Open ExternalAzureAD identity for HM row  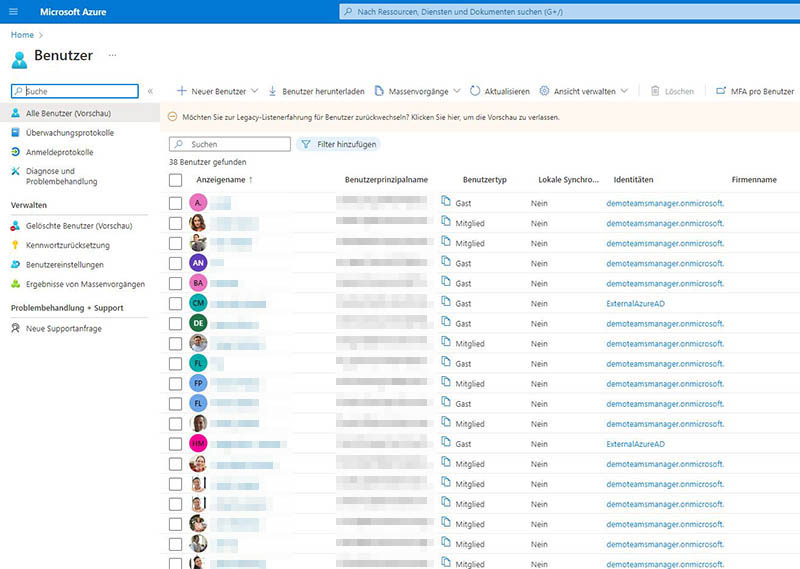click(635, 444)
